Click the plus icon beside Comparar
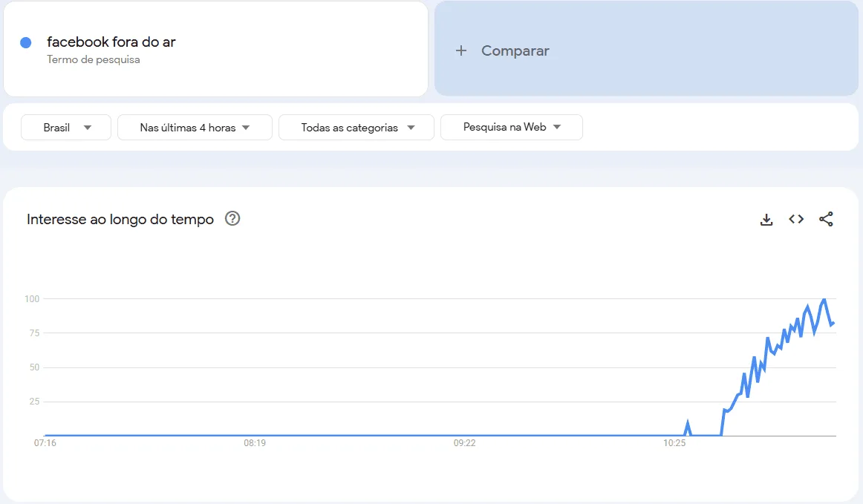 (461, 50)
